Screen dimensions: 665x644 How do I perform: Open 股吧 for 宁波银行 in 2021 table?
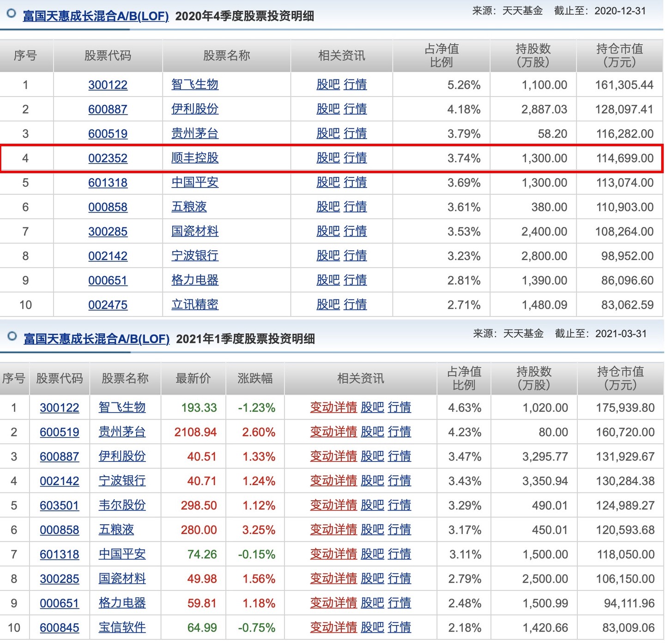372,481
